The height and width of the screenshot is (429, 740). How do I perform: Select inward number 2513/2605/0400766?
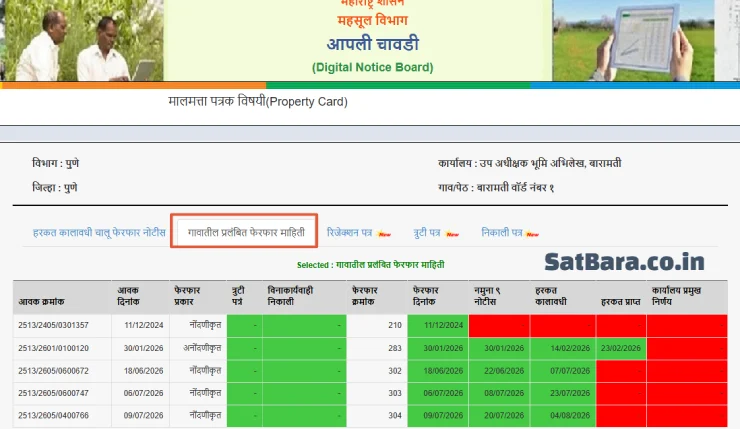pos(53,416)
